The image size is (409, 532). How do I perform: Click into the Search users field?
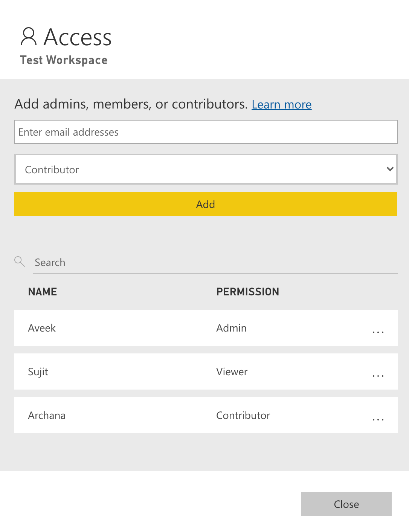(215, 263)
